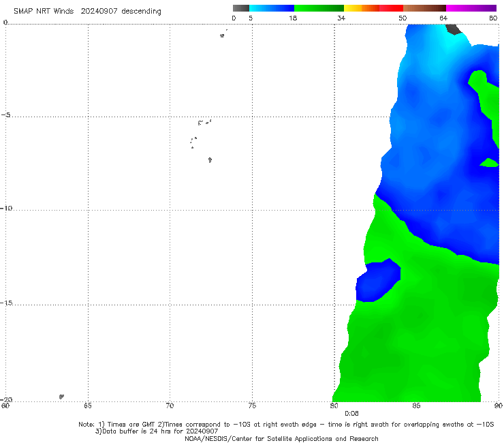The image size is (504, 443).
Task: Click the word 'descending' in the title
Action: [x=141, y=12]
